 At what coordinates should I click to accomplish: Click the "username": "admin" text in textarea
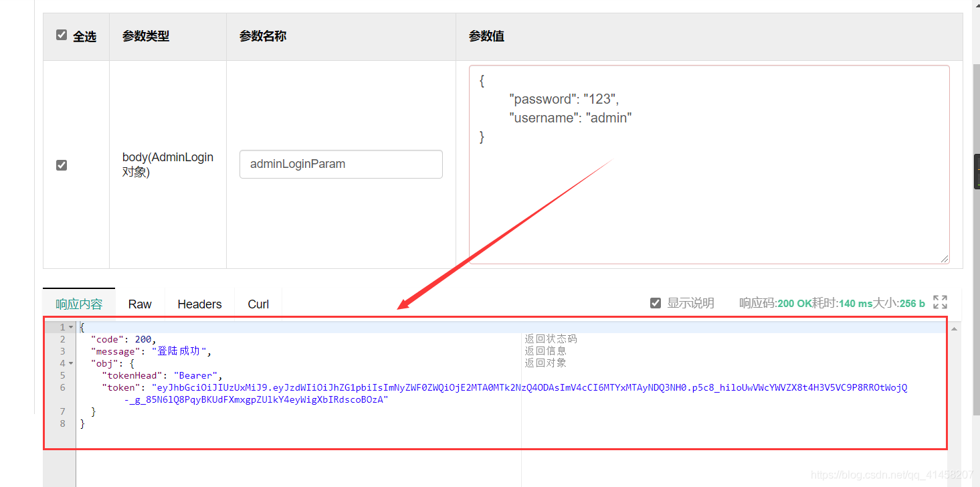coord(571,118)
